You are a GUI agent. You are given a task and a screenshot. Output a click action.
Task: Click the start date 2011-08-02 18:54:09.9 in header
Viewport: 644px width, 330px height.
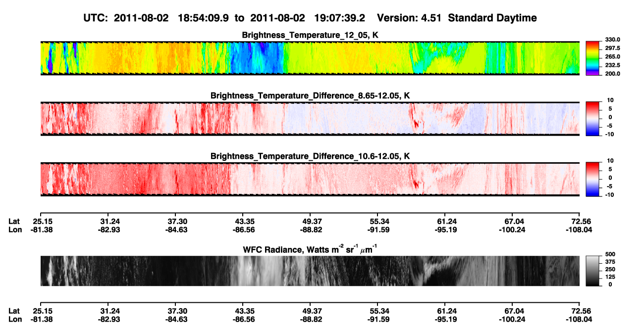tap(171, 18)
